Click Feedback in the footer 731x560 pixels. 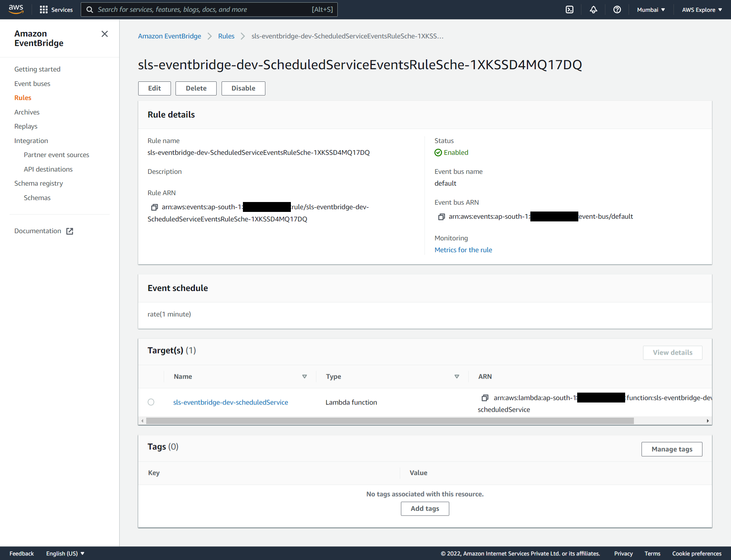(x=22, y=554)
